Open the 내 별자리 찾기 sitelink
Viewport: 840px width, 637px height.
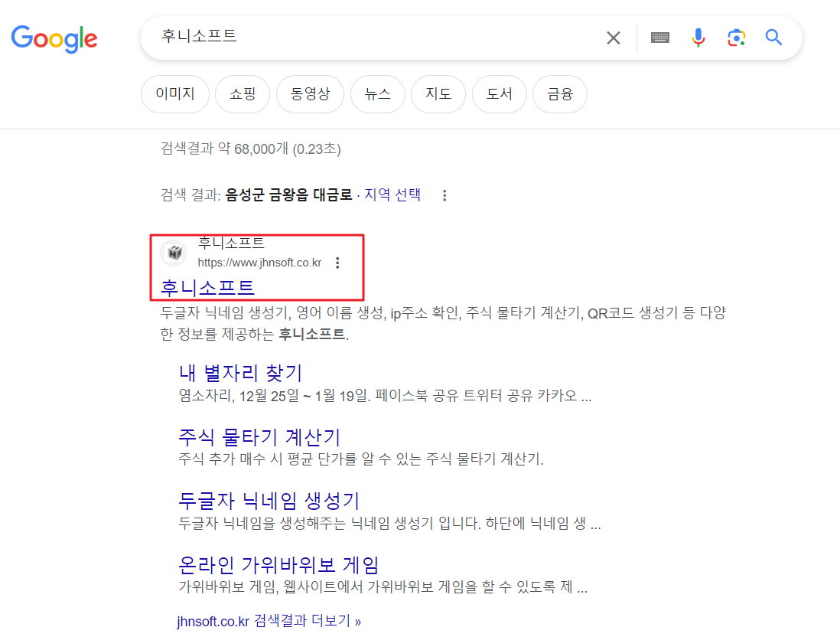pyautogui.click(x=240, y=373)
